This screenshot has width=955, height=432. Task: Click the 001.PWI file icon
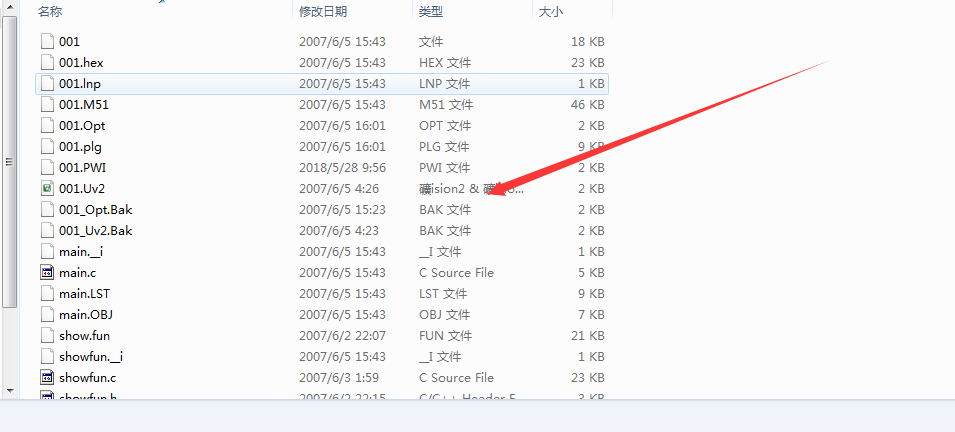pyautogui.click(x=48, y=168)
